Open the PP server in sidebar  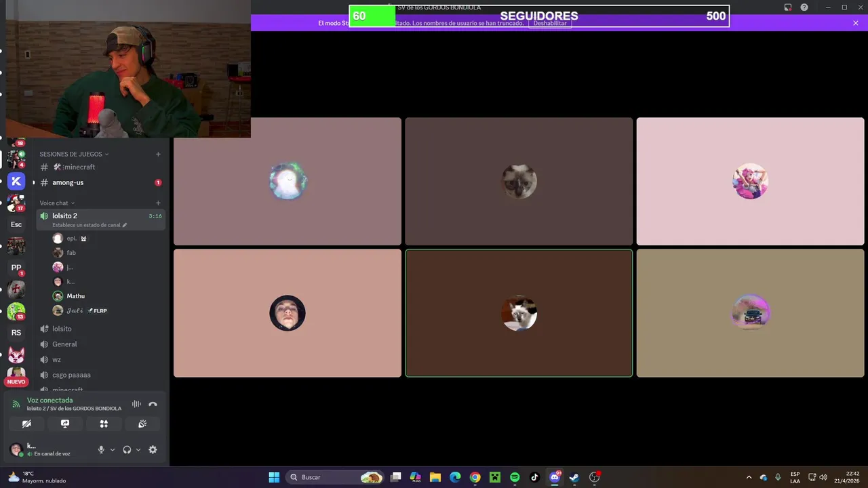(16, 268)
